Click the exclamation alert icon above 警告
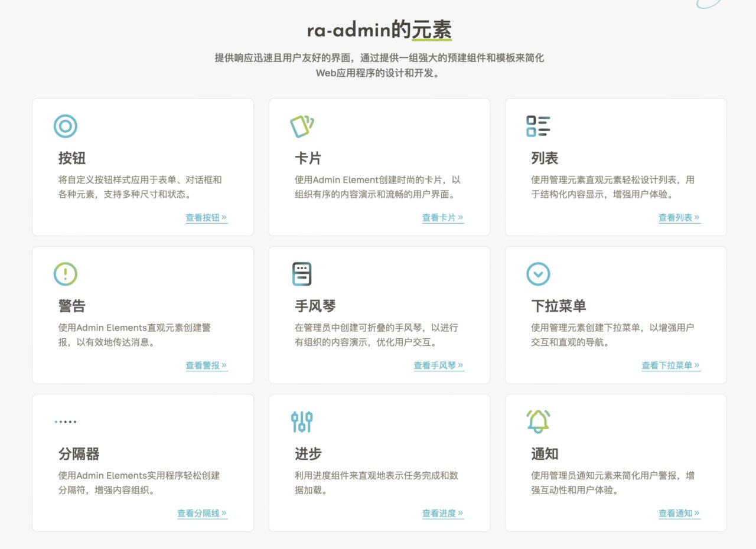This screenshot has width=756, height=549. pyautogui.click(x=66, y=274)
